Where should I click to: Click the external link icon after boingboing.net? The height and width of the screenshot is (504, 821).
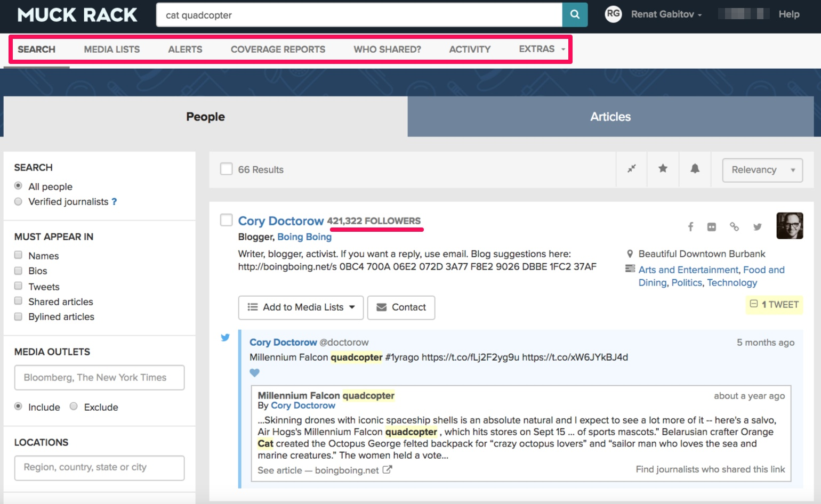click(388, 470)
